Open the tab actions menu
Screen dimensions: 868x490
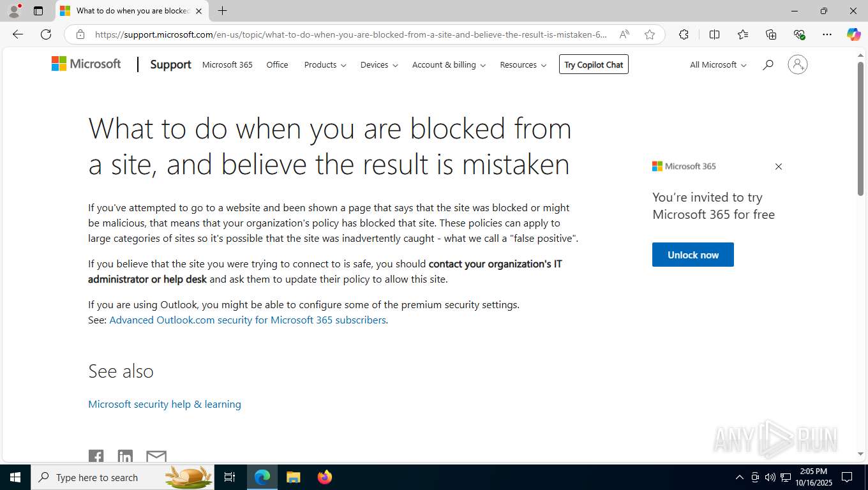coord(38,11)
